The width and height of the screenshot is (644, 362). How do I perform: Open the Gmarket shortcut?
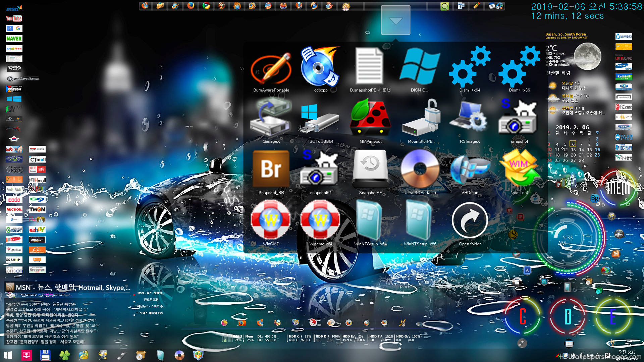[x=14, y=230]
